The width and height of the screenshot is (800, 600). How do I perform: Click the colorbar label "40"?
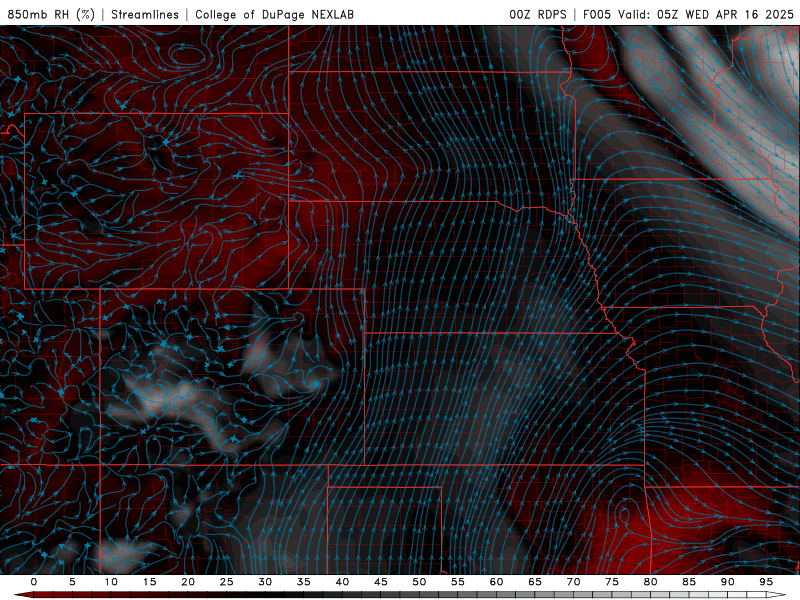click(342, 582)
